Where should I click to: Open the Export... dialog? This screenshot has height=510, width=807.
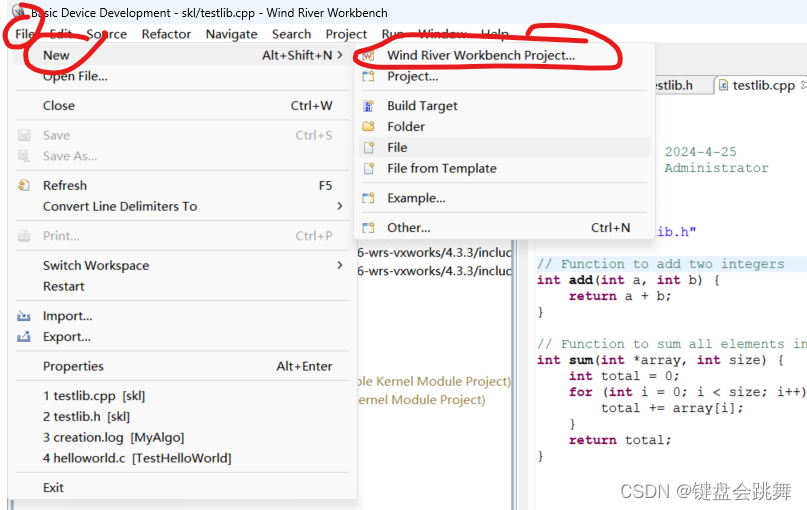pyautogui.click(x=67, y=337)
